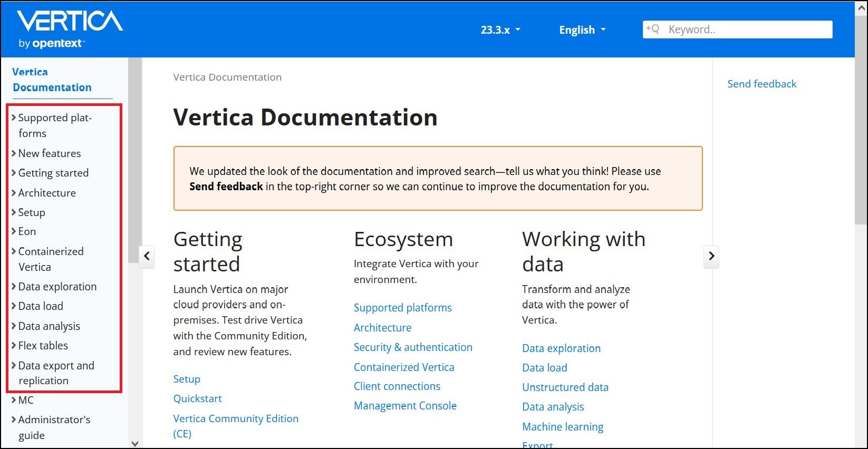The width and height of the screenshot is (868, 449).
Task: Open the English language dropdown
Action: click(x=582, y=30)
